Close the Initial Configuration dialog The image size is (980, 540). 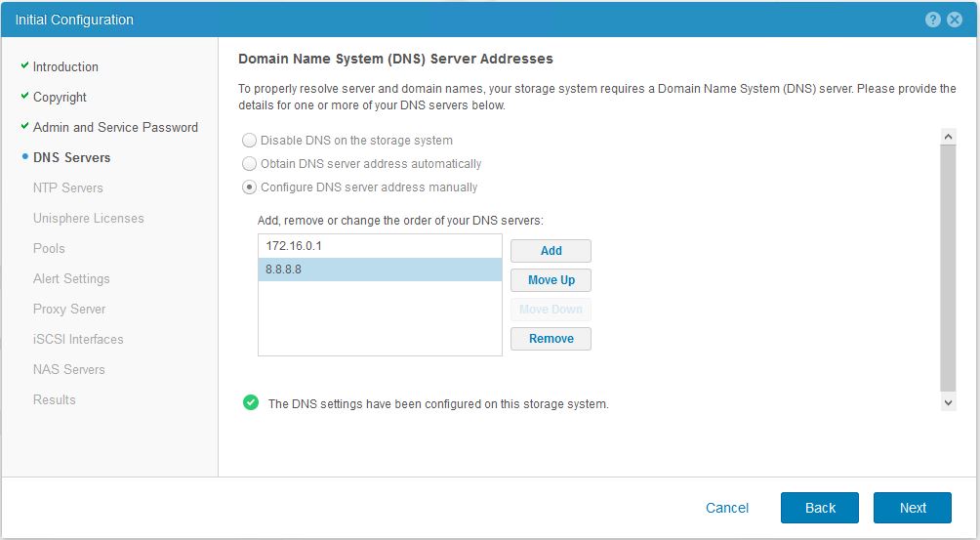point(955,20)
